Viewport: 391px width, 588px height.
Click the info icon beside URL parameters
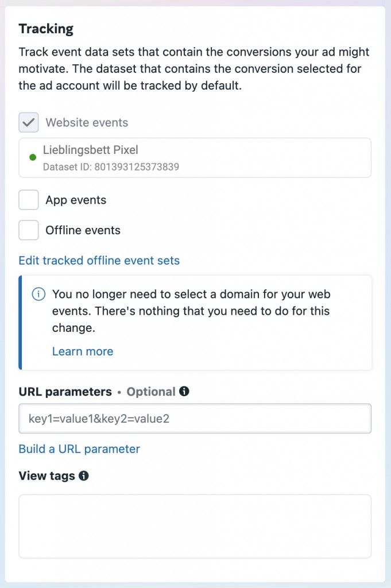pyautogui.click(x=184, y=392)
